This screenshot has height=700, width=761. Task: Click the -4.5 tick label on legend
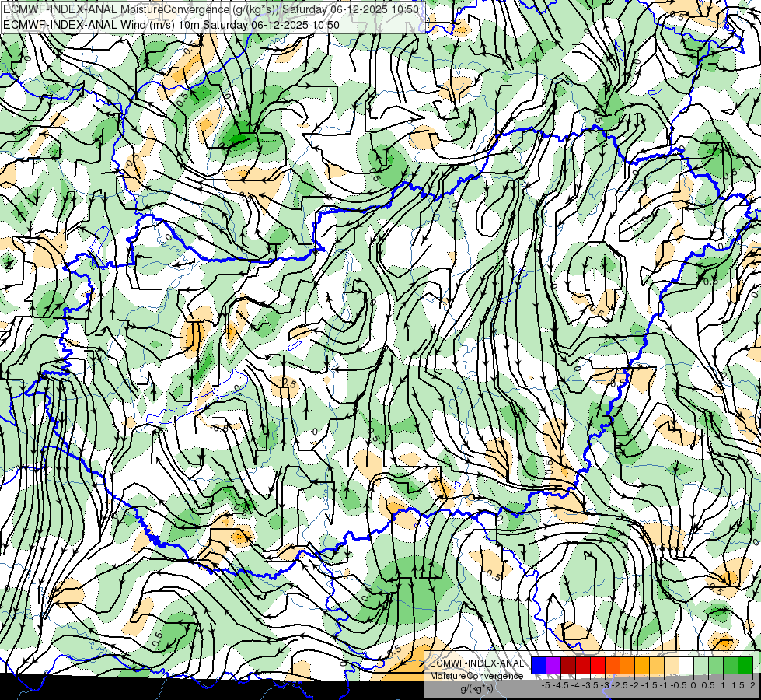click(x=560, y=685)
